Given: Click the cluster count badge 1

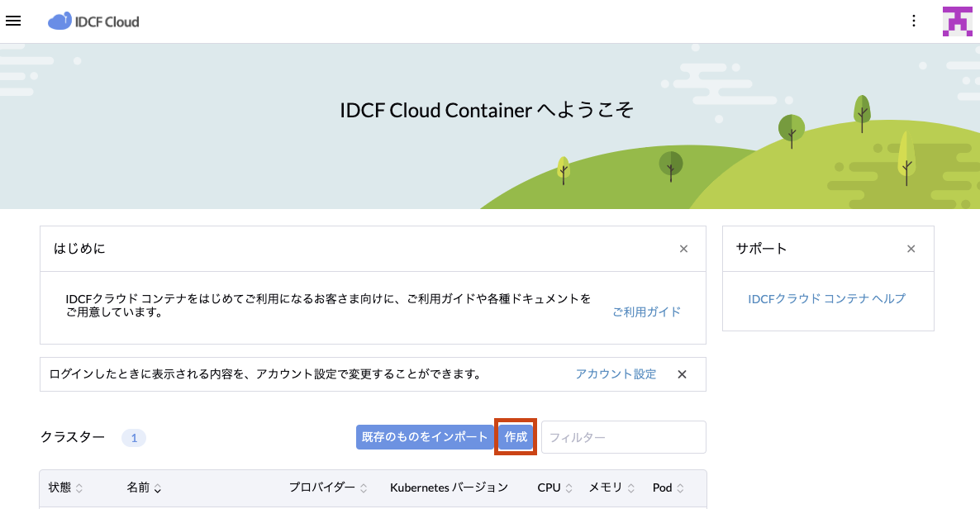Looking at the screenshot, I should [x=134, y=438].
